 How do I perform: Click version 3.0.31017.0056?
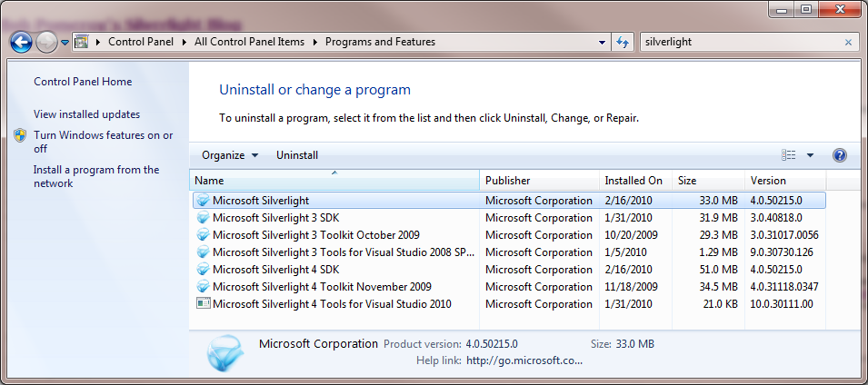point(784,234)
